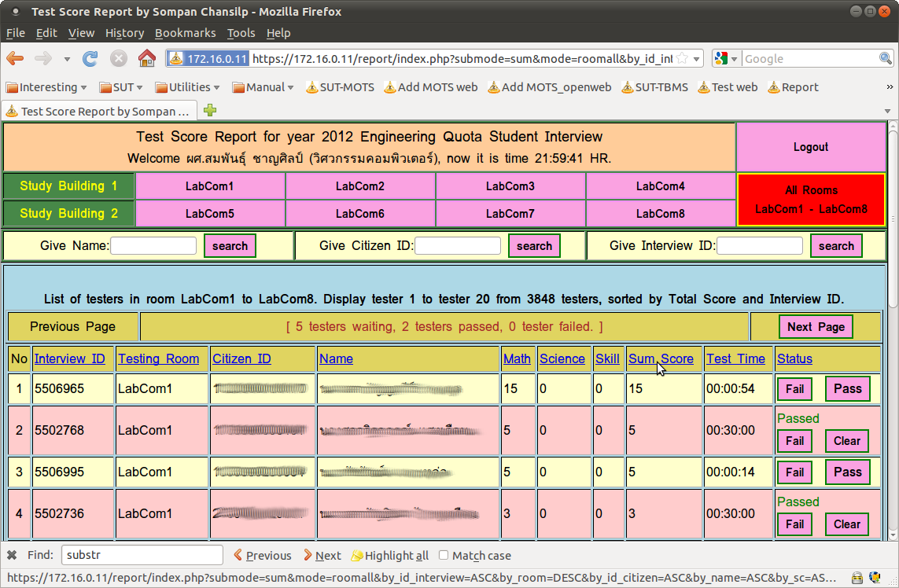This screenshot has height=588, width=899.
Task: Open the Help menu
Action: click(278, 33)
